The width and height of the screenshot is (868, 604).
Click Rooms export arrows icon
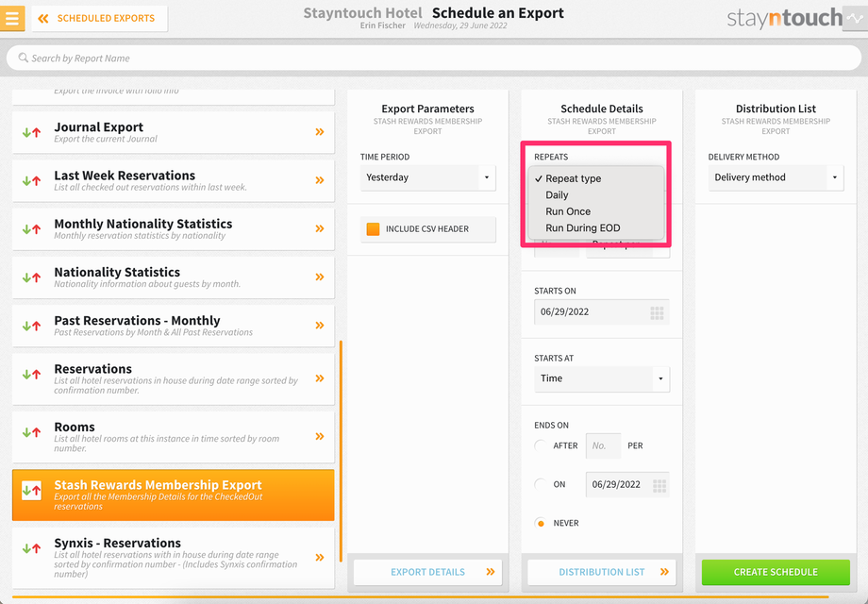31,432
